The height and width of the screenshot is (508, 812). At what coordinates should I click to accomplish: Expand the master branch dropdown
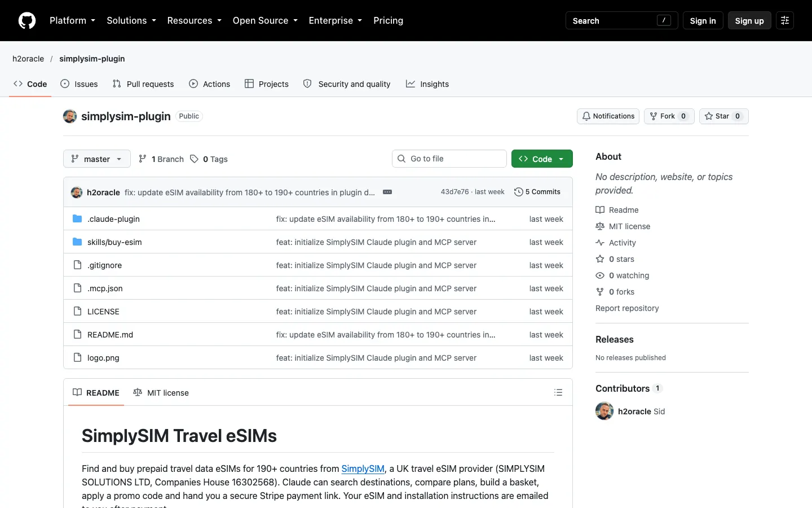click(x=97, y=159)
